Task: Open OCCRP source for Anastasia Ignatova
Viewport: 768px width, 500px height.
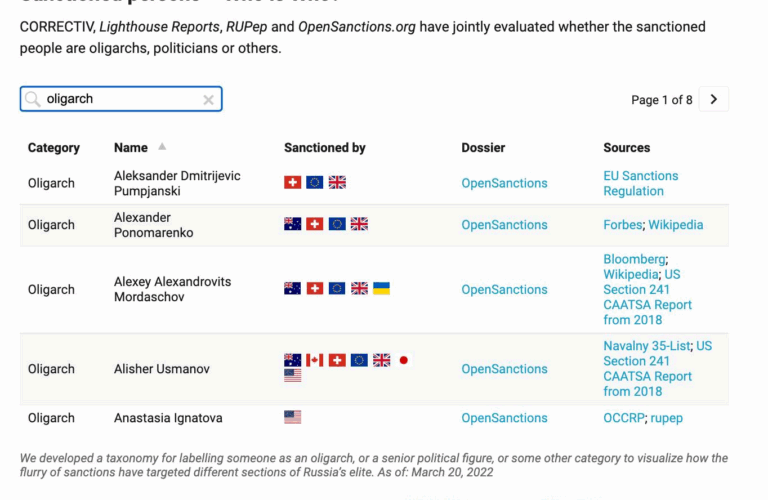Action: (x=623, y=418)
